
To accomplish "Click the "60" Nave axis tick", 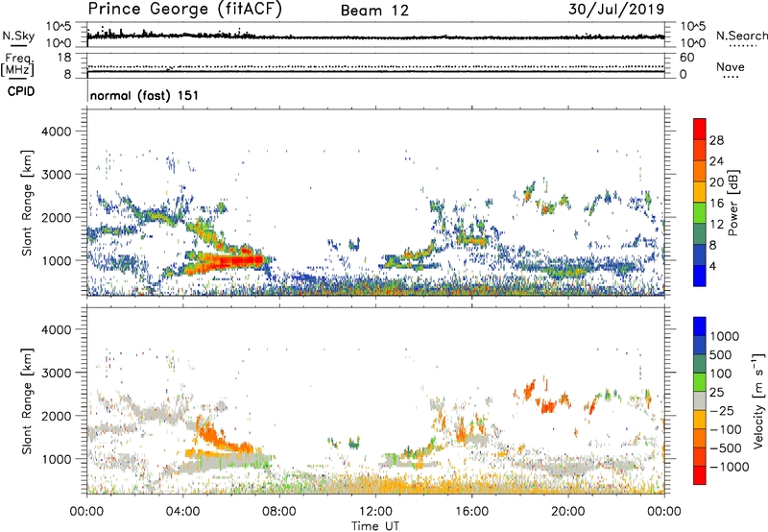I will pyautogui.click(x=686, y=58).
